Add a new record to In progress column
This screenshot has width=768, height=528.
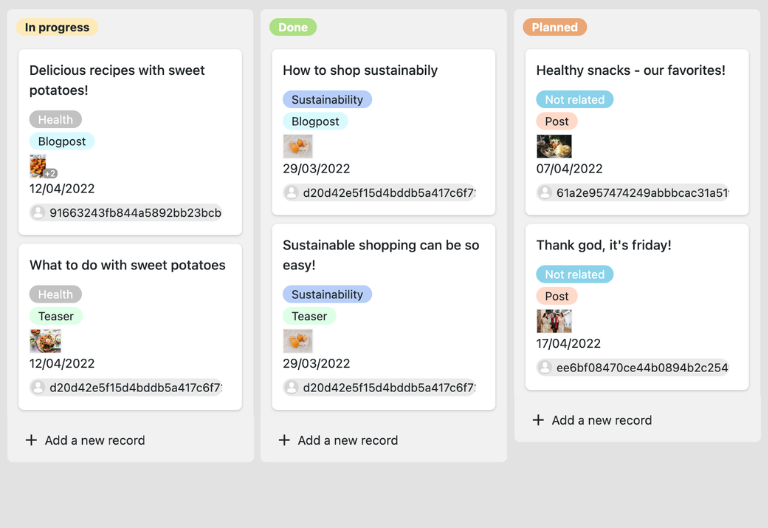point(94,440)
